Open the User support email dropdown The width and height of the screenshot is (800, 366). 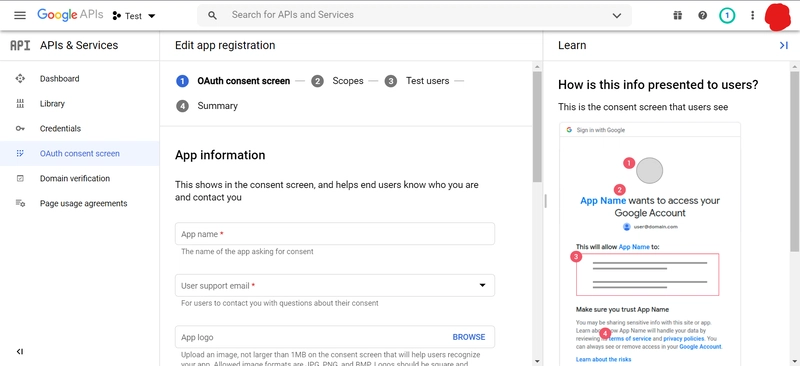click(x=335, y=285)
